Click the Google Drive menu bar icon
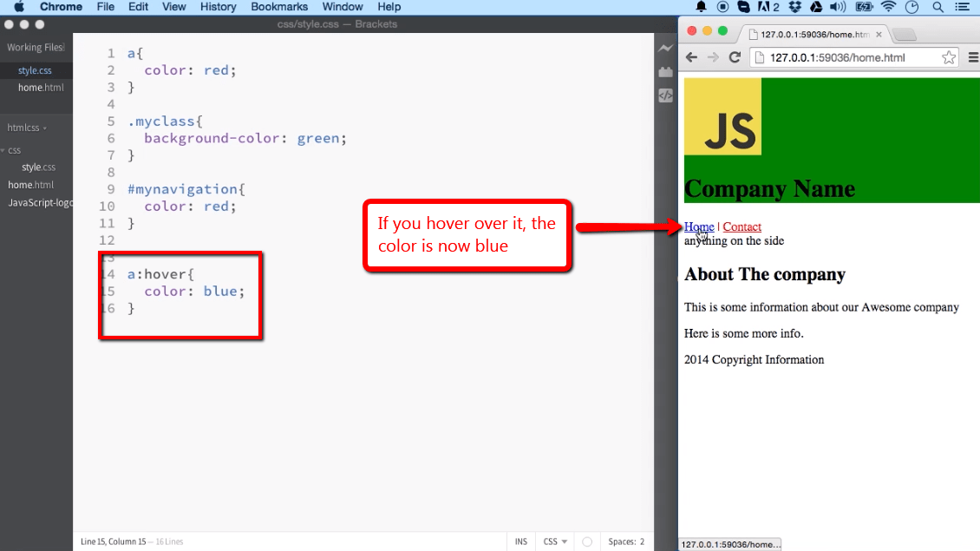This screenshot has height=551, width=980. pyautogui.click(x=816, y=7)
